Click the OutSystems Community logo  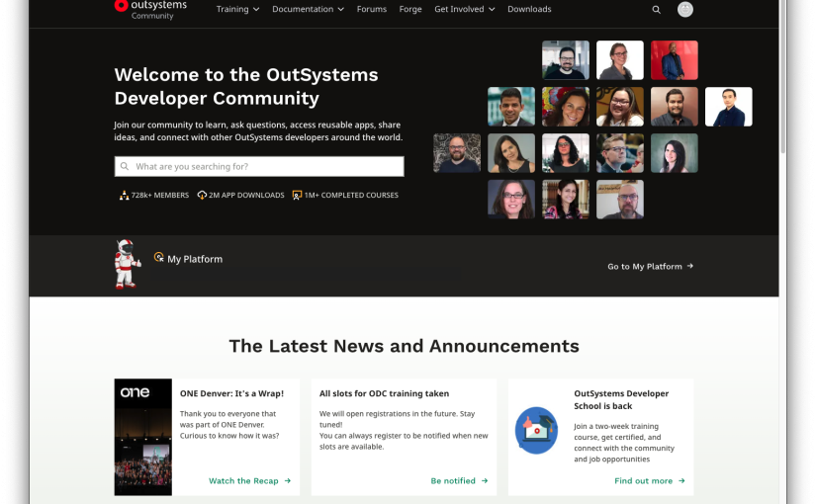[x=150, y=9]
